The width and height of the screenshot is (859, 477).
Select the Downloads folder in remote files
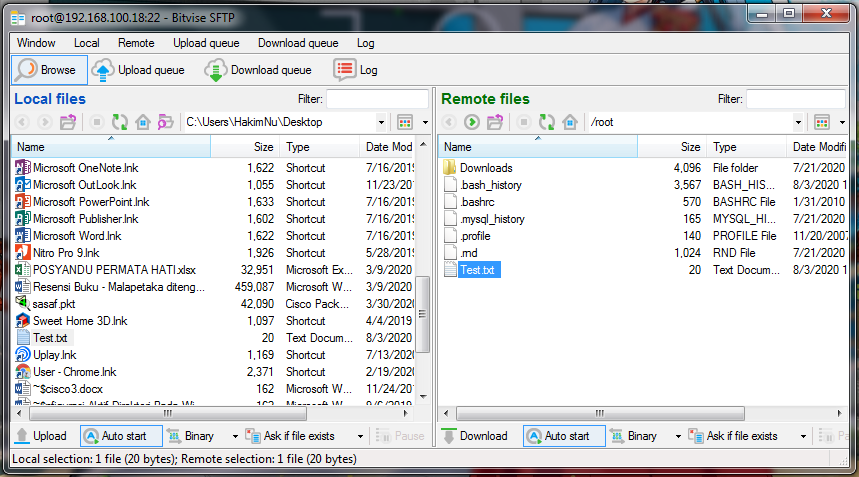(x=486, y=168)
